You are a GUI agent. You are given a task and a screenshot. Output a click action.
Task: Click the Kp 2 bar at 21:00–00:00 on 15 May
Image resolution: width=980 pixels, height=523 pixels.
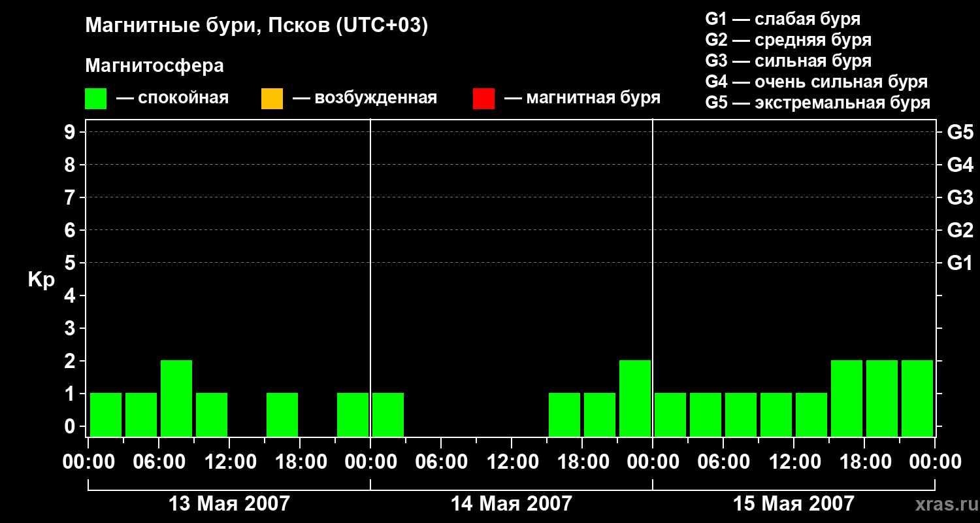tap(917, 398)
